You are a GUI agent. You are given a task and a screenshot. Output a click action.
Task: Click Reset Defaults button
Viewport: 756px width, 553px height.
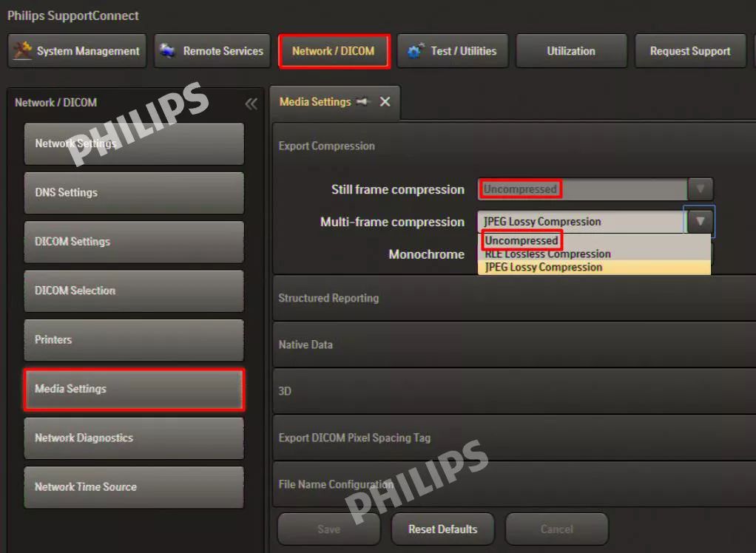pyautogui.click(x=442, y=529)
